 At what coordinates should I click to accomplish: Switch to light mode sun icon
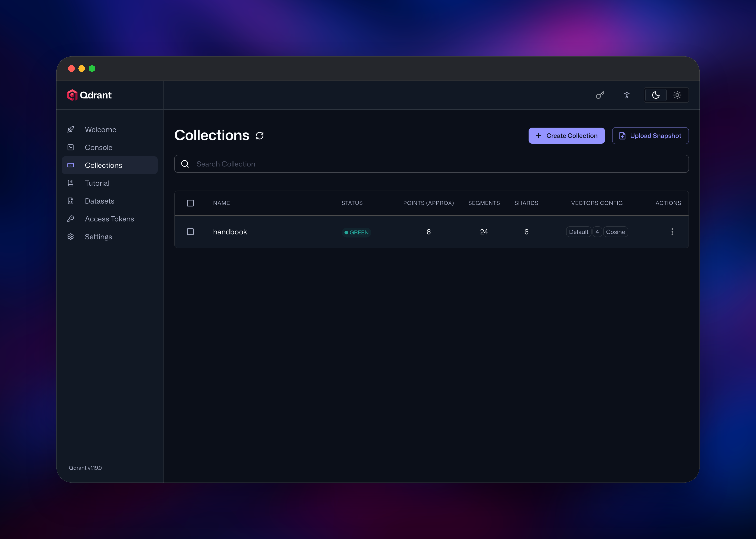pyautogui.click(x=677, y=95)
